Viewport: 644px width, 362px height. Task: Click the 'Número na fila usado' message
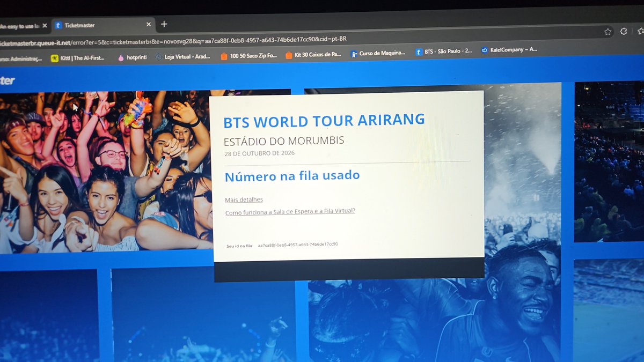pyautogui.click(x=292, y=176)
